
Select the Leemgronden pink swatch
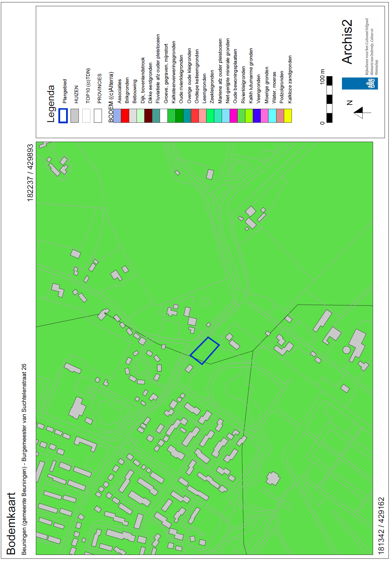203,116
